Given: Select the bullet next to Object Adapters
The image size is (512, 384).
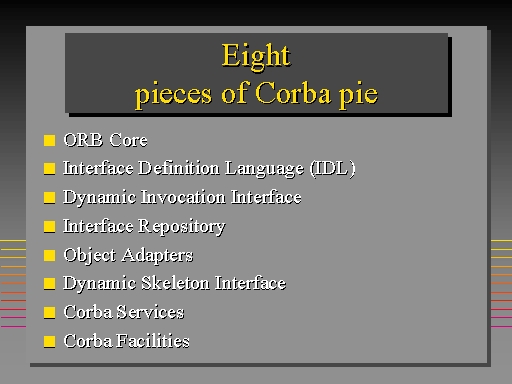Looking at the screenshot, I should coord(49,255).
